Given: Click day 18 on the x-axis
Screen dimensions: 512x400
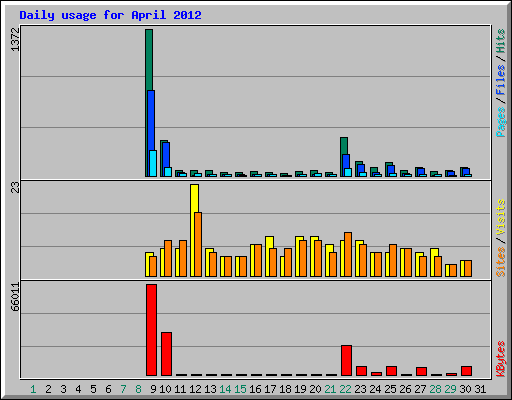Looking at the screenshot, I should 285,389.
